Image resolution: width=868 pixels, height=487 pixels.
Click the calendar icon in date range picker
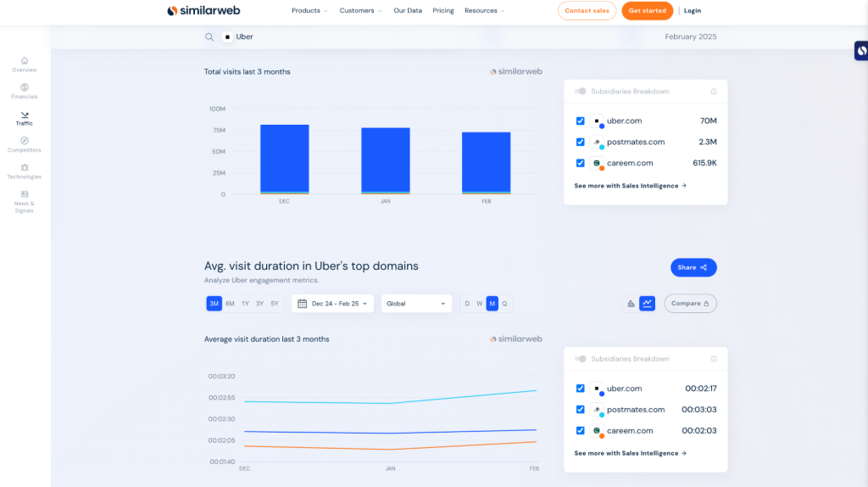pos(303,304)
